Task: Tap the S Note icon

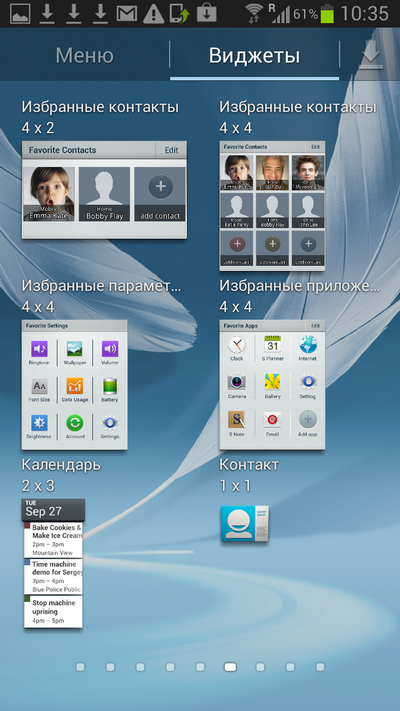Action: click(237, 420)
